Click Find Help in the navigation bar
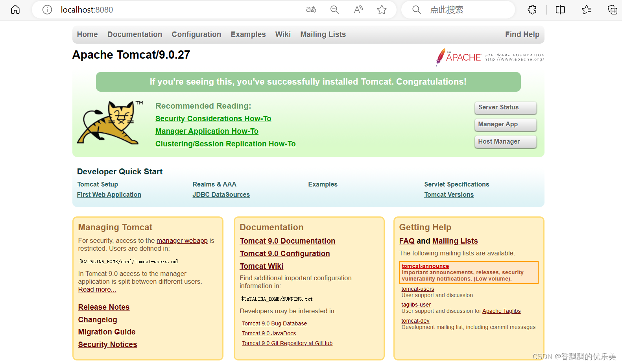The image size is (622, 364). [x=522, y=34]
